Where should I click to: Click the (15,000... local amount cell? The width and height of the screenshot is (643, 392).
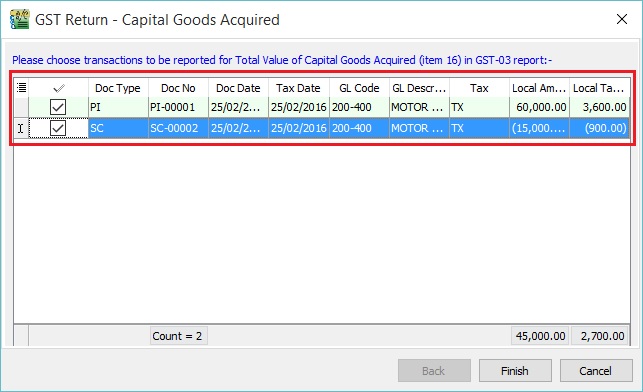coord(539,128)
